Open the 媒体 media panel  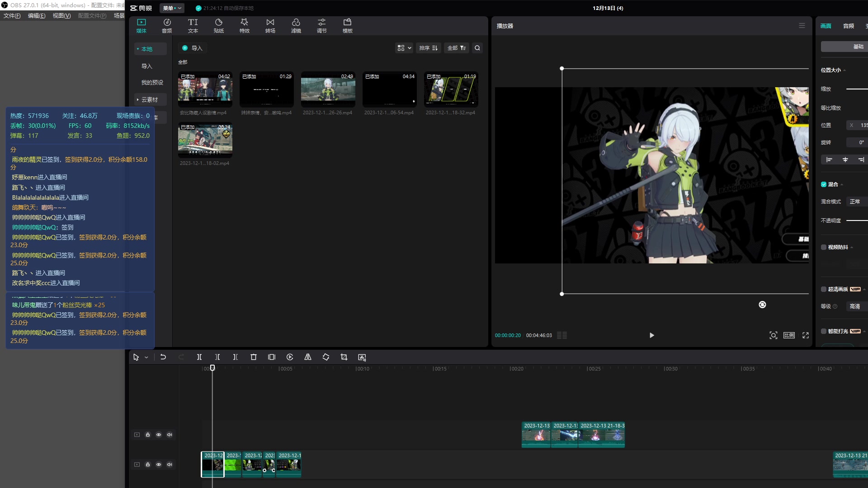(x=142, y=26)
